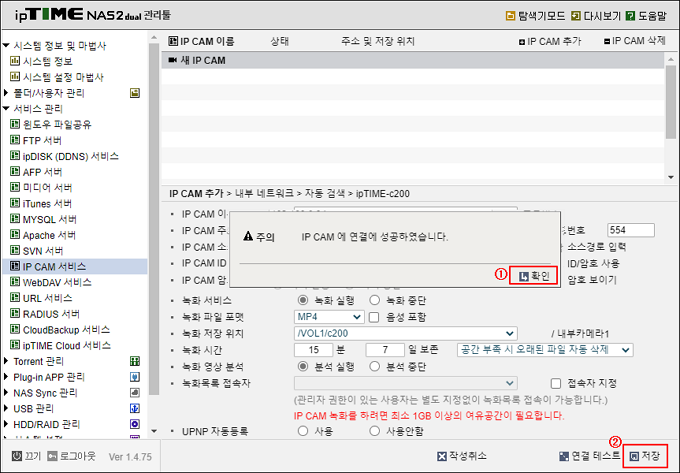
Task: Select 녹화 실행 radio button
Action: [x=303, y=300]
